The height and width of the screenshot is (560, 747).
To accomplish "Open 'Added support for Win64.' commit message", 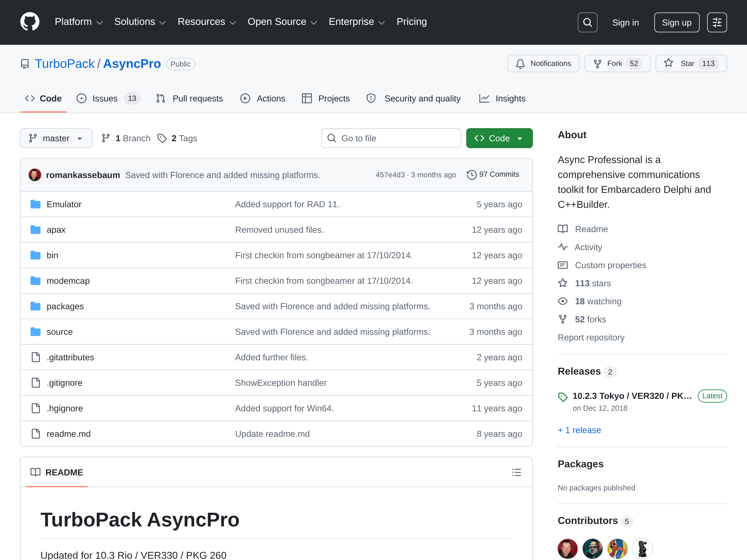I will coord(284,408).
